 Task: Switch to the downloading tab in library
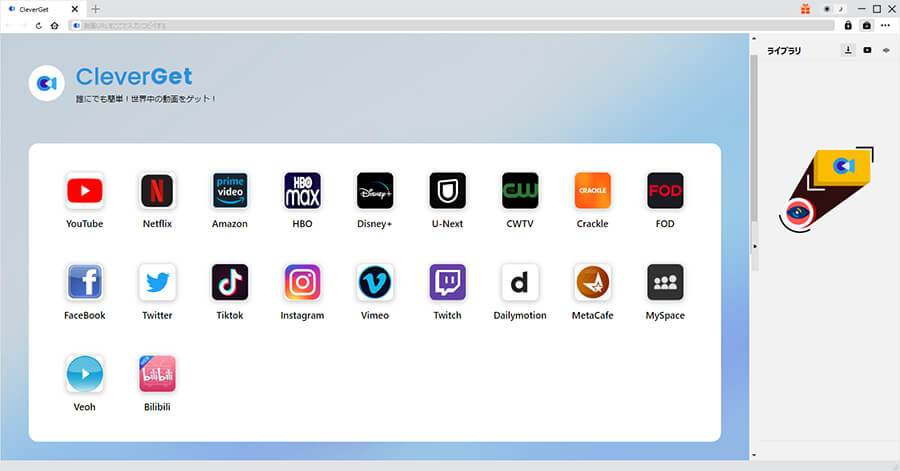[848, 50]
